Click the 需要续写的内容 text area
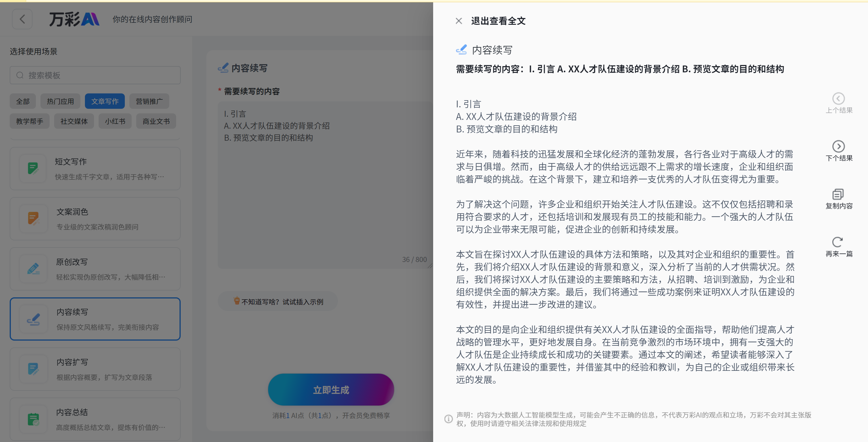Image resolution: width=868 pixels, height=442 pixels. point(325,185)
